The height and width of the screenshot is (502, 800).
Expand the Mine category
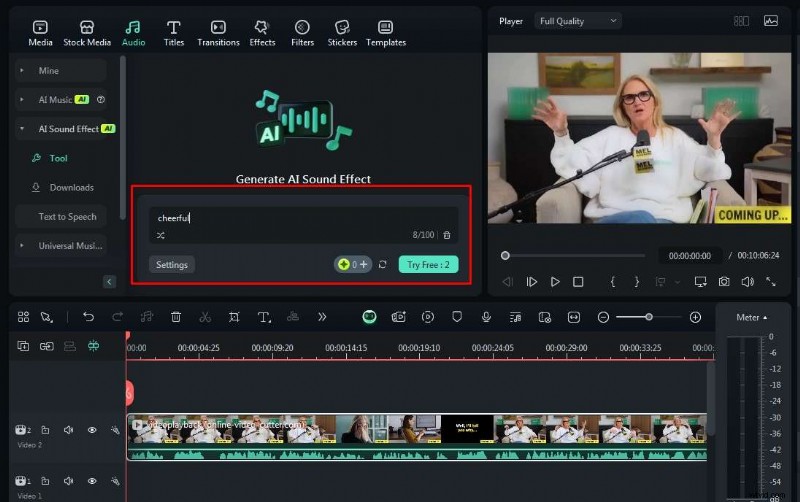tap(22, 70)
